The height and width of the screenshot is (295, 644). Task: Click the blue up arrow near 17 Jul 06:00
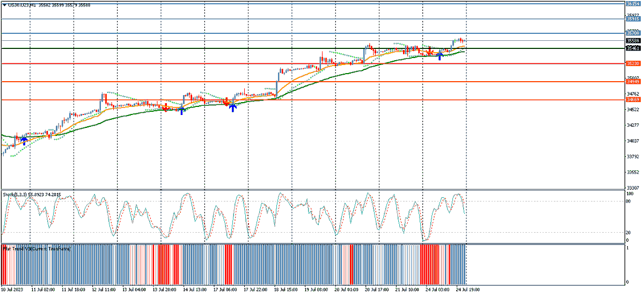232,107
